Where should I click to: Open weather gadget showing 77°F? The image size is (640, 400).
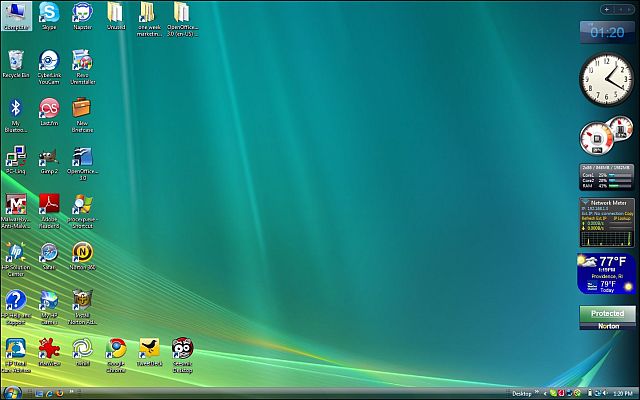click(607, 273)
